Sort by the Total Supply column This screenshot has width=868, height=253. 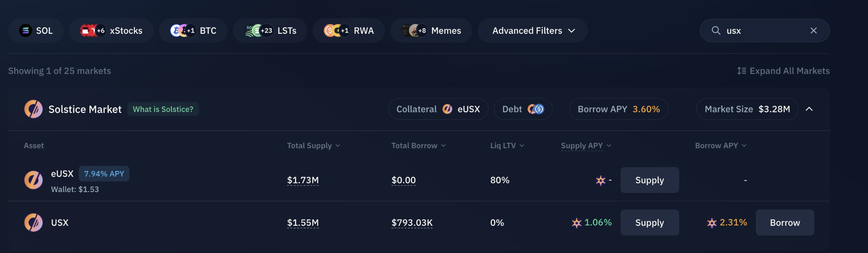tap(313, 146)
